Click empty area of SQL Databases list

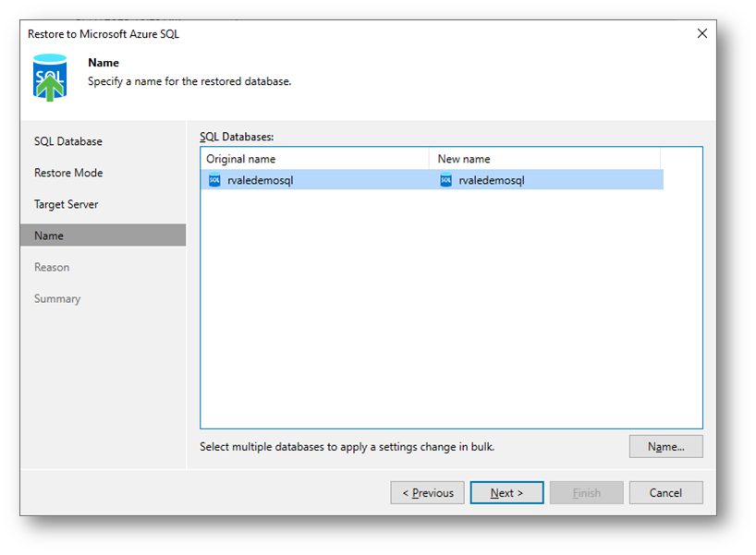(x=451, y=314)
